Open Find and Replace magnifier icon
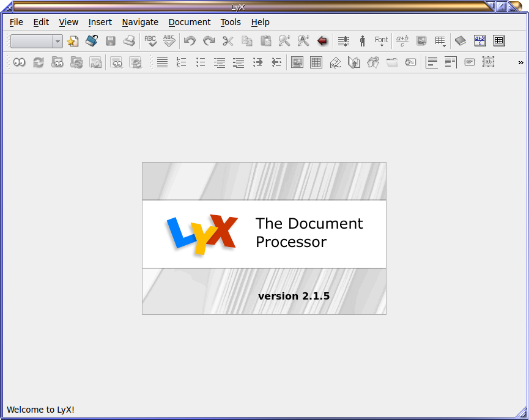The height and width of the screenshot is (420, 529). [x=284, y=41]
